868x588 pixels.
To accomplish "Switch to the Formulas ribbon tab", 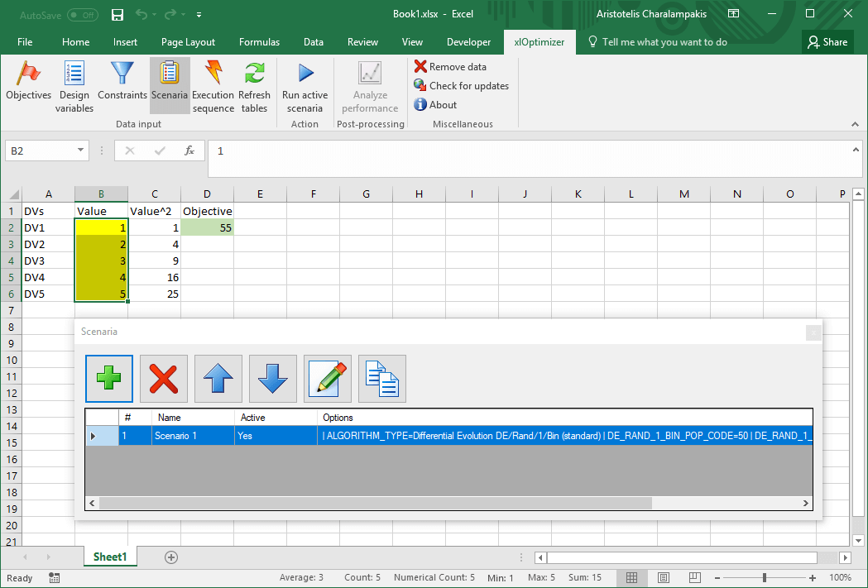I will click(x=259, y=42).
